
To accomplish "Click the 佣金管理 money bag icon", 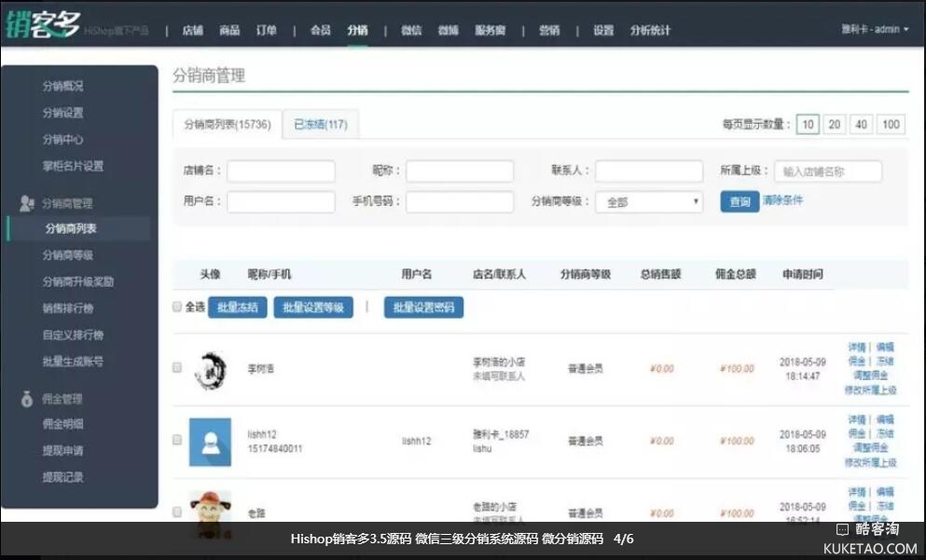I will [x=26, y=399].
